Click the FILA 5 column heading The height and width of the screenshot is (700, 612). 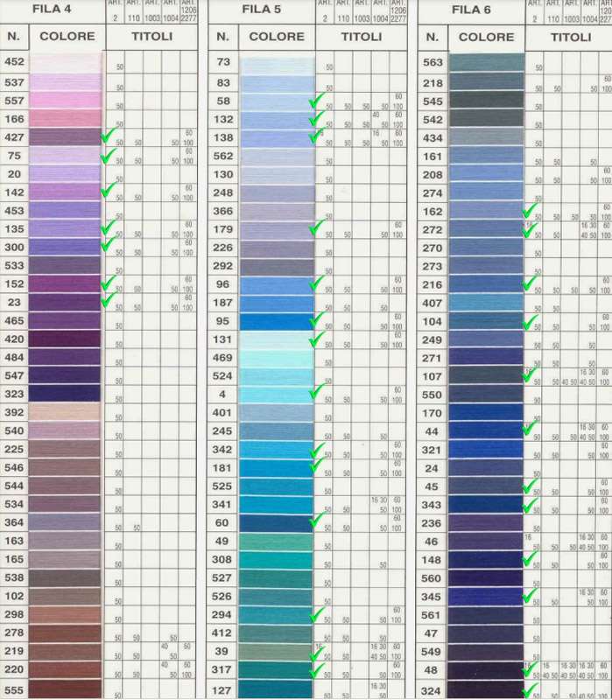[x=264, y=10]
